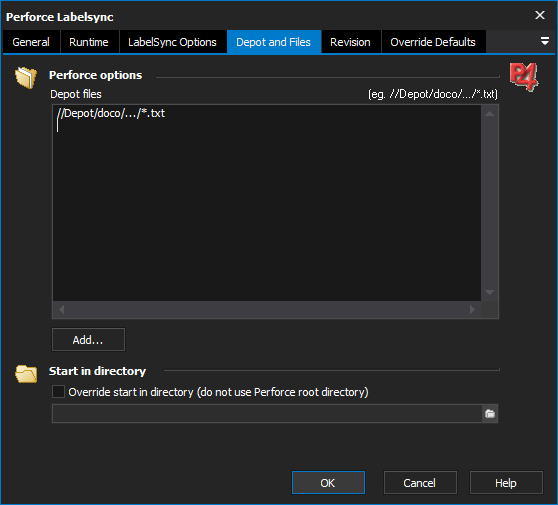This screenshot has width=558, height=505.
Task: Click the Cancel button
Action: click(x=420, y=483)
